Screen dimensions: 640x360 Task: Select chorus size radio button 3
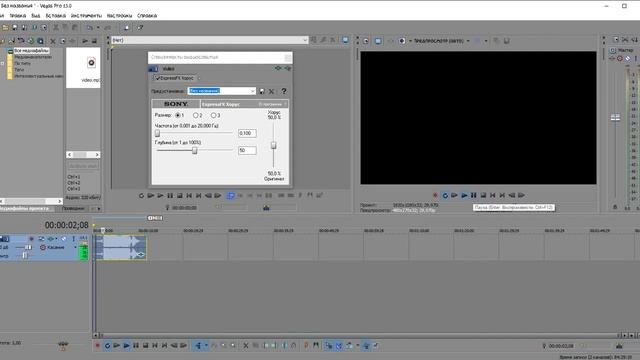pos(213,116)
